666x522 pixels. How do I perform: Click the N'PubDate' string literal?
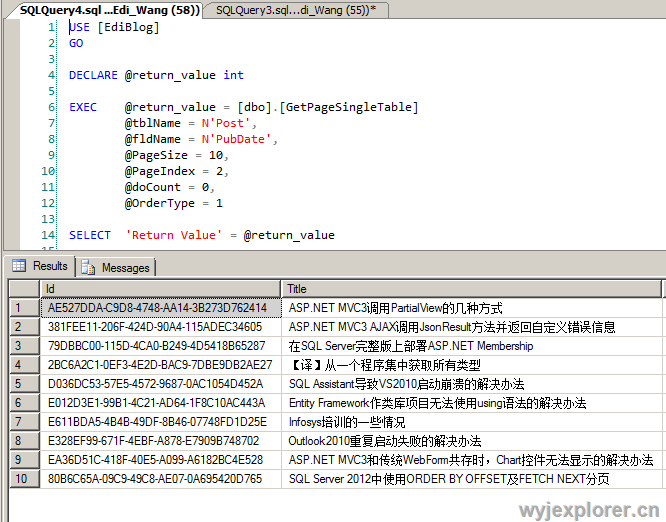236,139
